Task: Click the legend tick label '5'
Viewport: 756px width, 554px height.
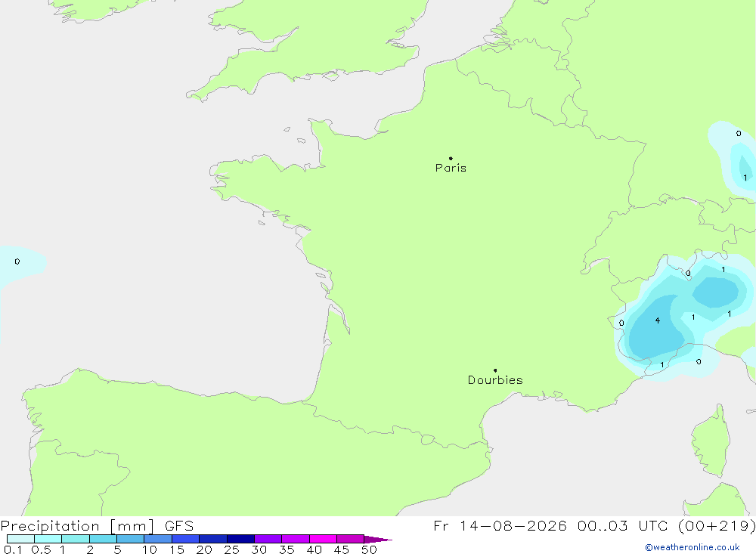Action: 117,549
